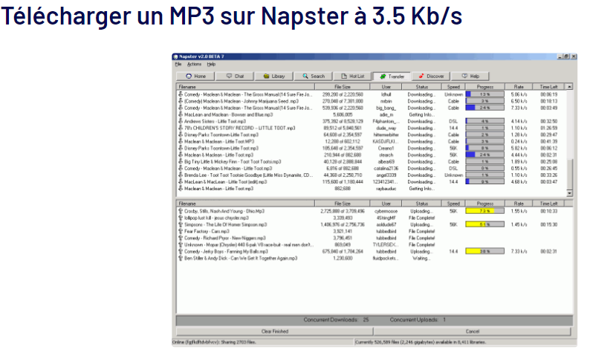This screenshot has width=616, height=364.
Task: Click upload icon of Crosby, Stills, Nash row
Action: click(x=181, y=211)
